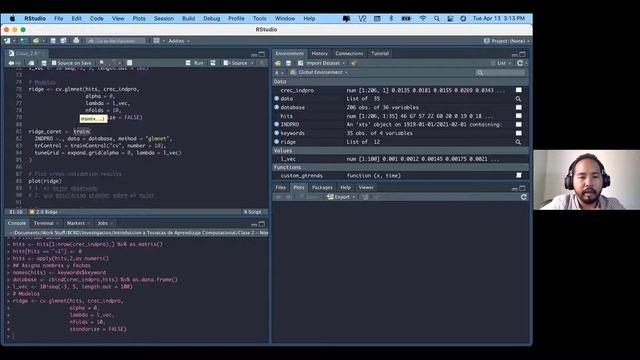Open the Session menu in menu bar
This screenshot has width=640, height=360.
(x=164, y=18)
